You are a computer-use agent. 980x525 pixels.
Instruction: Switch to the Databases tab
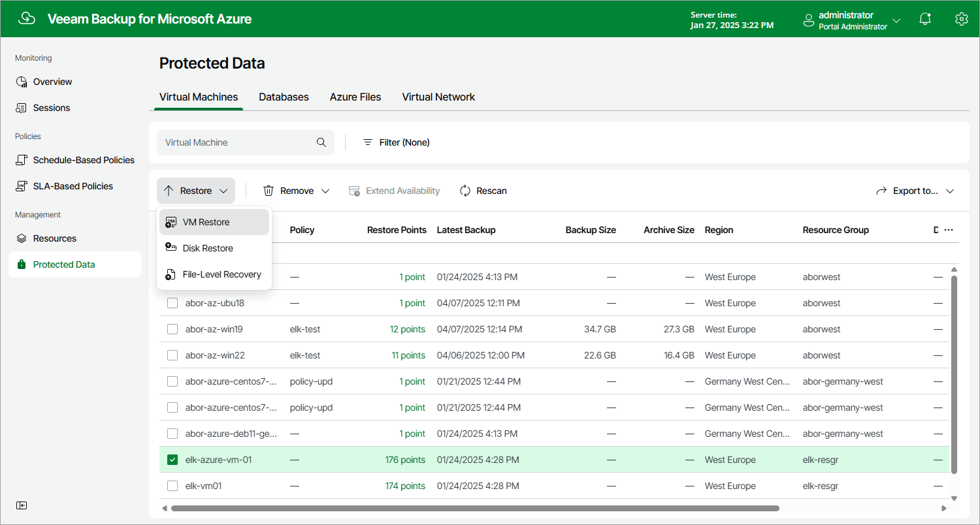(x=284, y=97)
